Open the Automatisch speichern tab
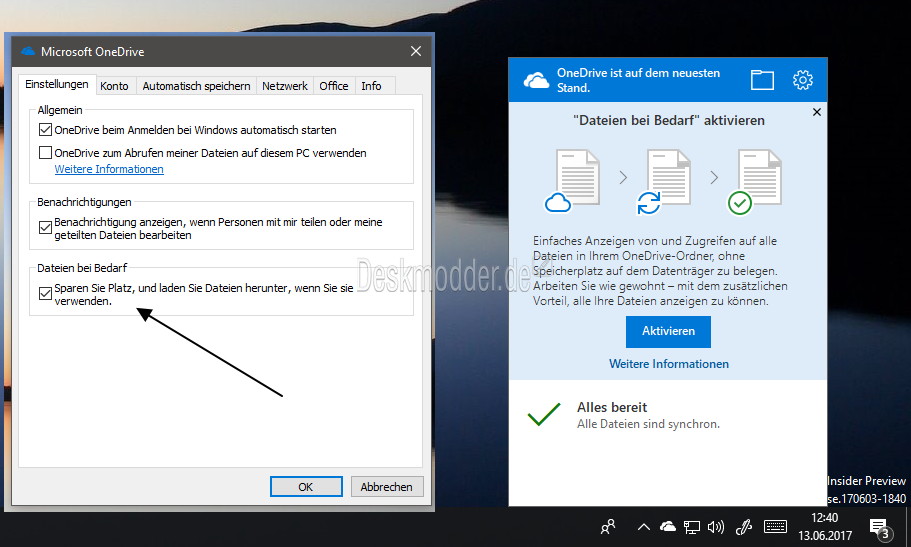This screenshot has width=911, height=547. coord(196,86)
